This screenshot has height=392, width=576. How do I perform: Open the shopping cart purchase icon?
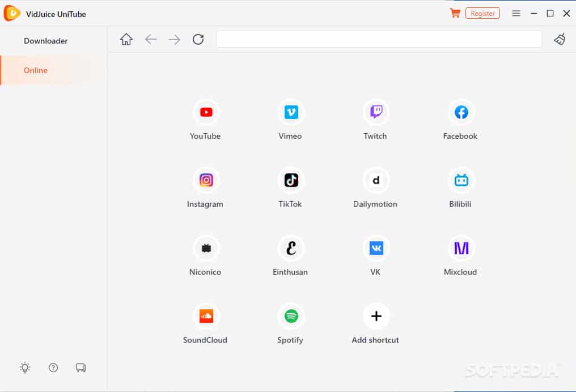[455, 14]
